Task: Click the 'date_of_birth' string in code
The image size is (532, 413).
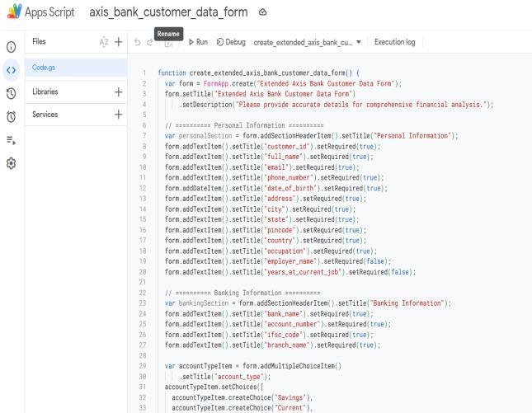Action: (x=292, y=188)
